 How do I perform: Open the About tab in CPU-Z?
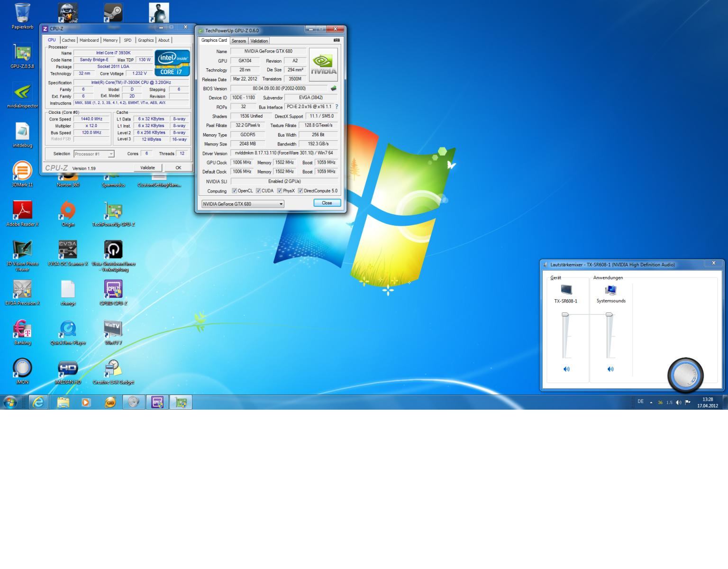click(x=164, y=40)
